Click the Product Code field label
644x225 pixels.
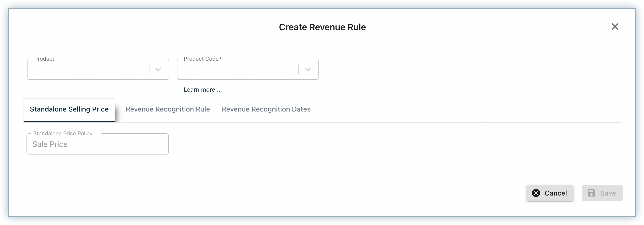pos(201,59)
